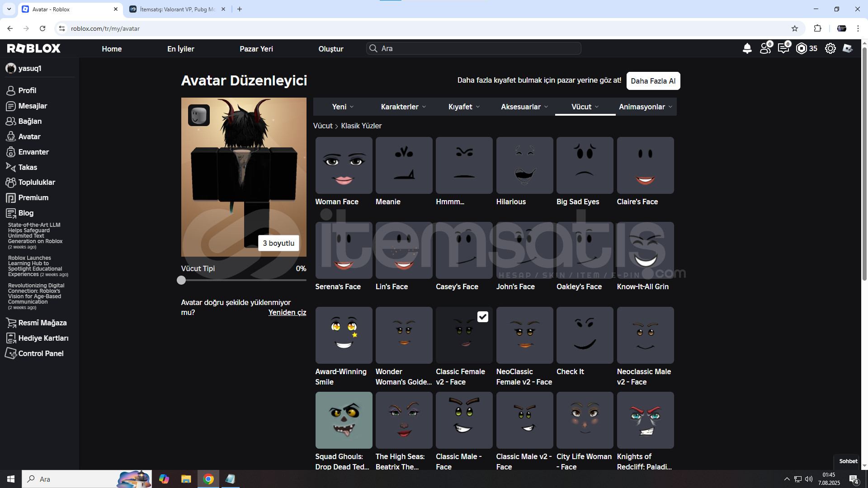Screen dimensions: 868x488
Task: Open the Sohbet chat button
Action: click(848, 461)
